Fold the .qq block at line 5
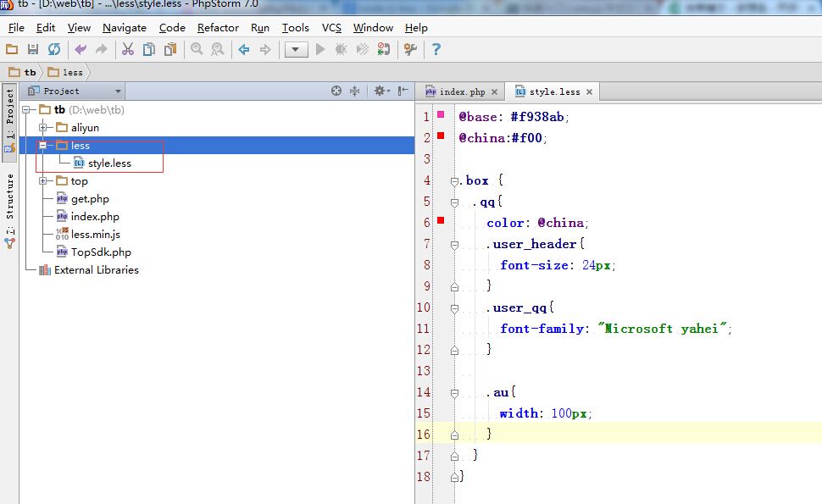822x504 pixels. [x=454, y=202]
